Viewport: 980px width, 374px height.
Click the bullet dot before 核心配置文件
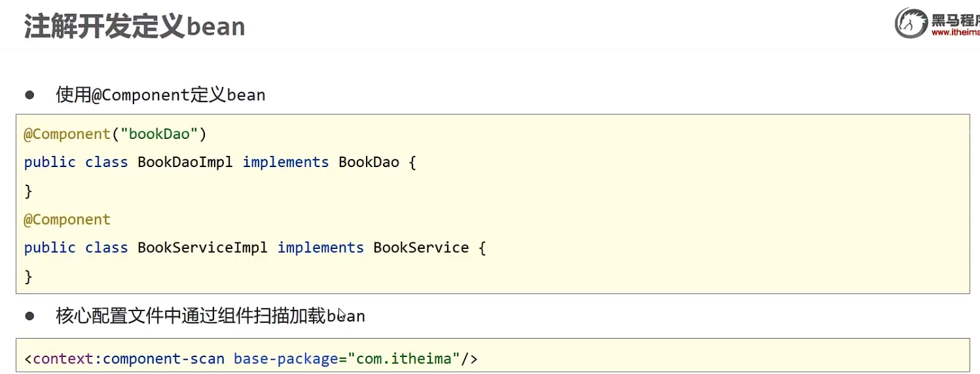point(29,316)
